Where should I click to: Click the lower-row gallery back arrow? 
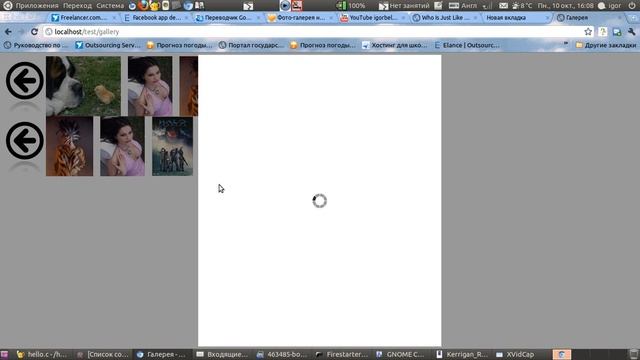point(24,140)
